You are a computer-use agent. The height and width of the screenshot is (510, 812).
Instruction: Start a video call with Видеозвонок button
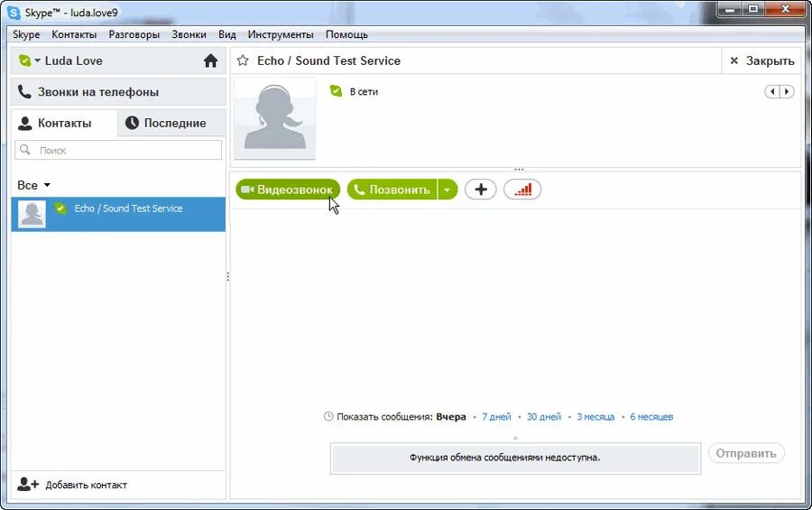288,190
